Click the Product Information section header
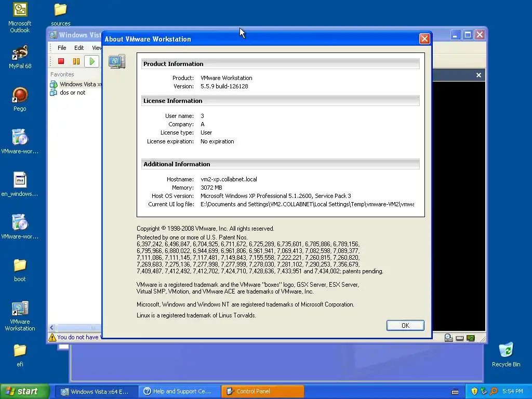Viewport: 532px width, 399px height. click(280, 64)
